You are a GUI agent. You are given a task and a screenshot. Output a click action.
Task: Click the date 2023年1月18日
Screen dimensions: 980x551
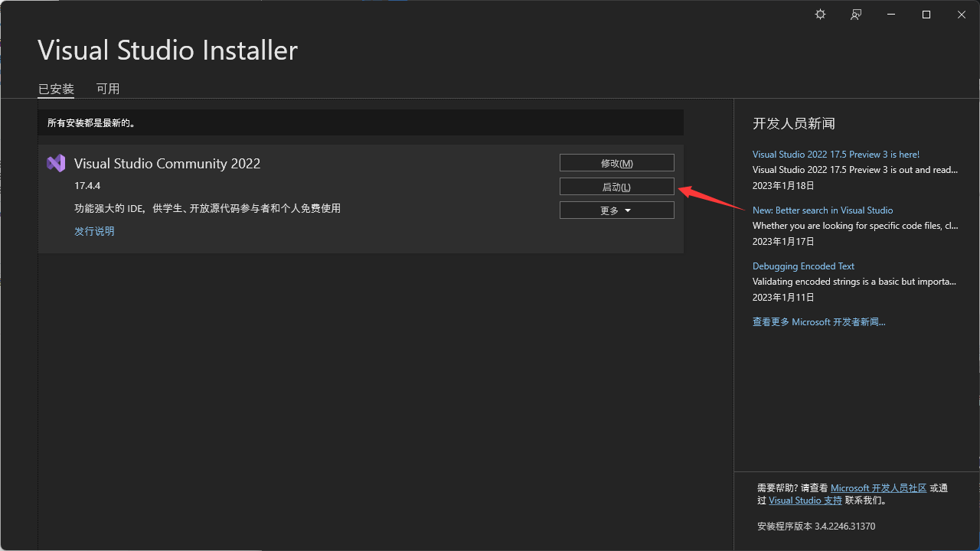tap(783, 186)
